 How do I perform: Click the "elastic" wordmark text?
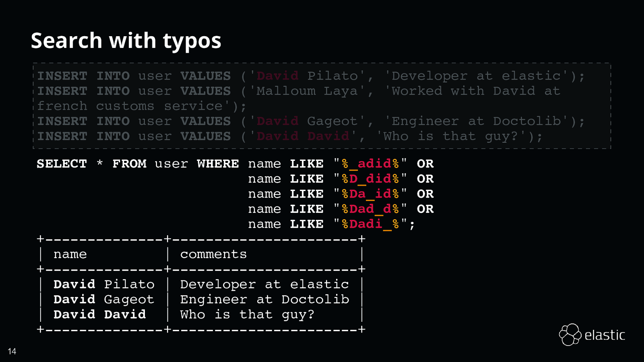605,335
